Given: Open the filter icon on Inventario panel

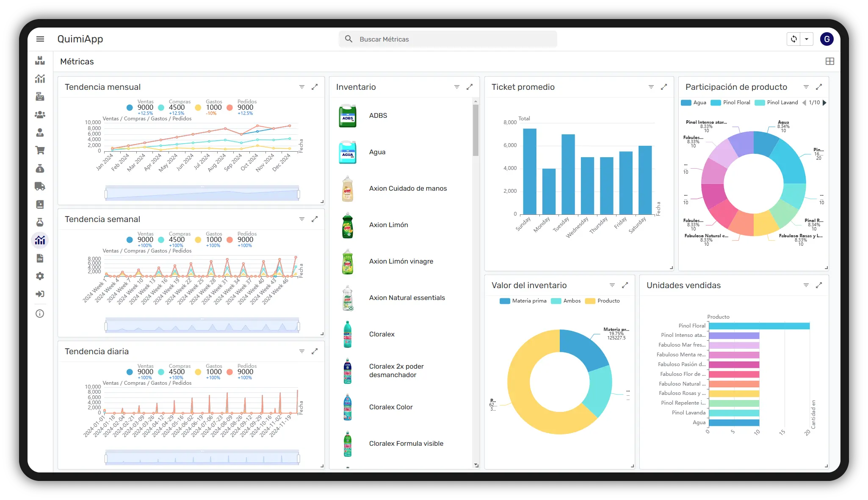Looking at the screenshot, I should coord(457,87).
